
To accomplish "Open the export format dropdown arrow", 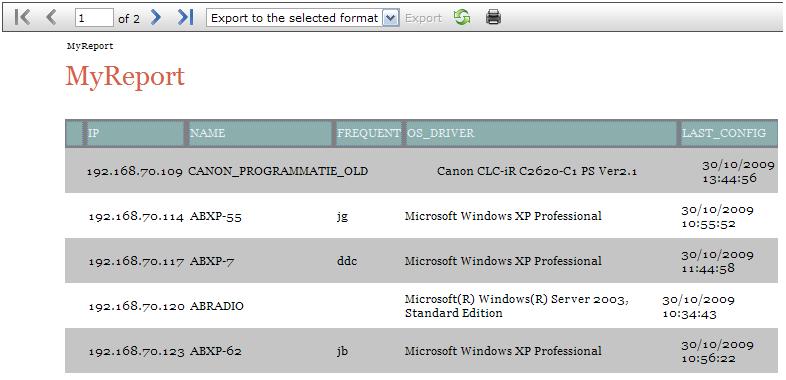I will [390, 19].
